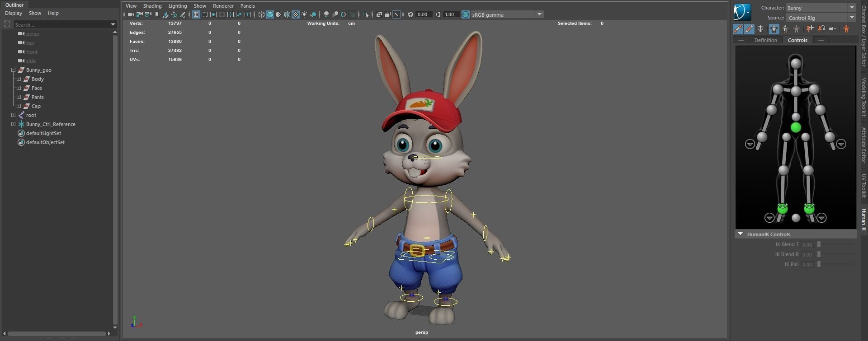Expand the Body node in Outliner
The width and height of the screenshot is (868, 341).
click(x=19, y=79)
